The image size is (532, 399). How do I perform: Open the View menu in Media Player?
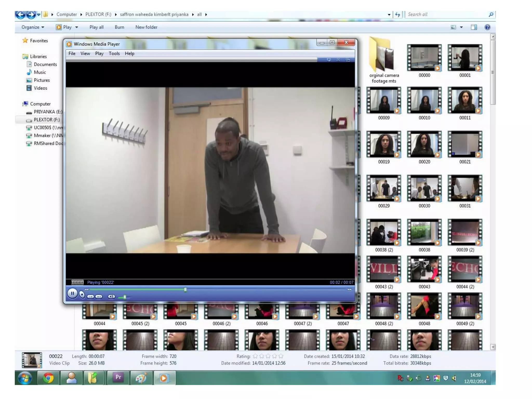tap(85, 54)
